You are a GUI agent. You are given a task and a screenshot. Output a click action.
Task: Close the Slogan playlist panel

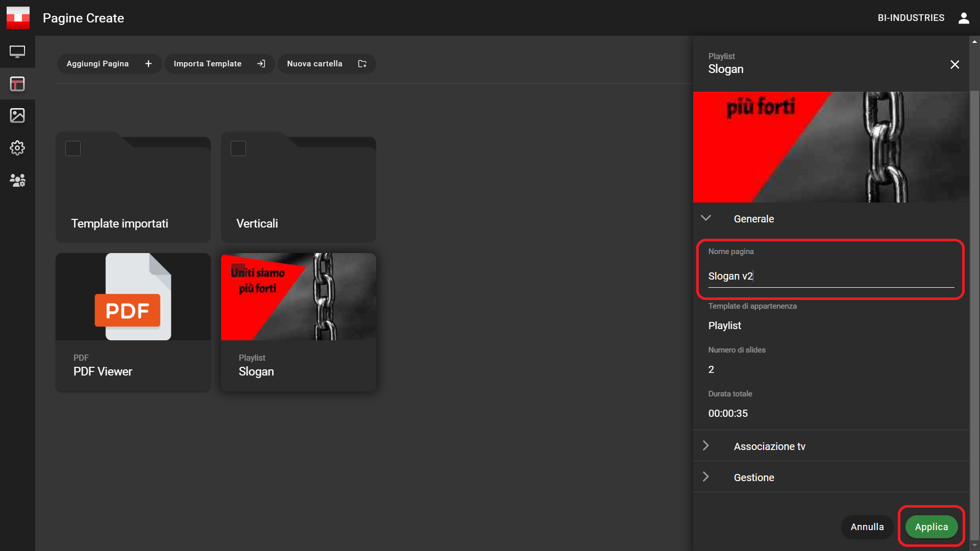pos(954,64)
